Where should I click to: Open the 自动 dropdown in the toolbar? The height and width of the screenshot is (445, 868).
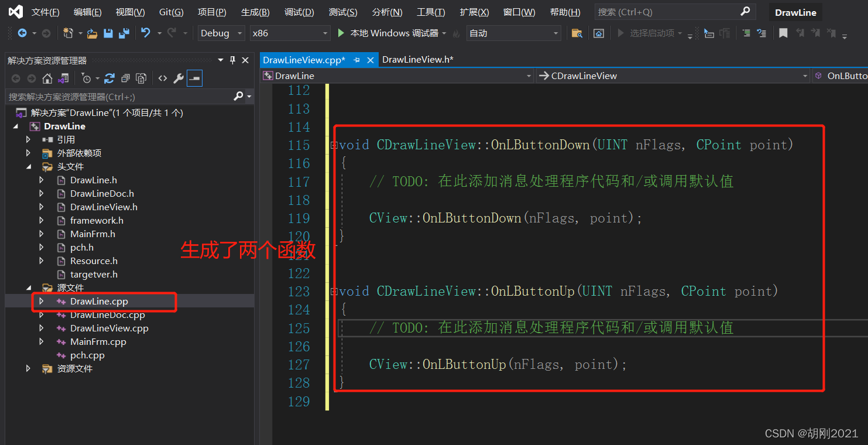pos(513,33)
